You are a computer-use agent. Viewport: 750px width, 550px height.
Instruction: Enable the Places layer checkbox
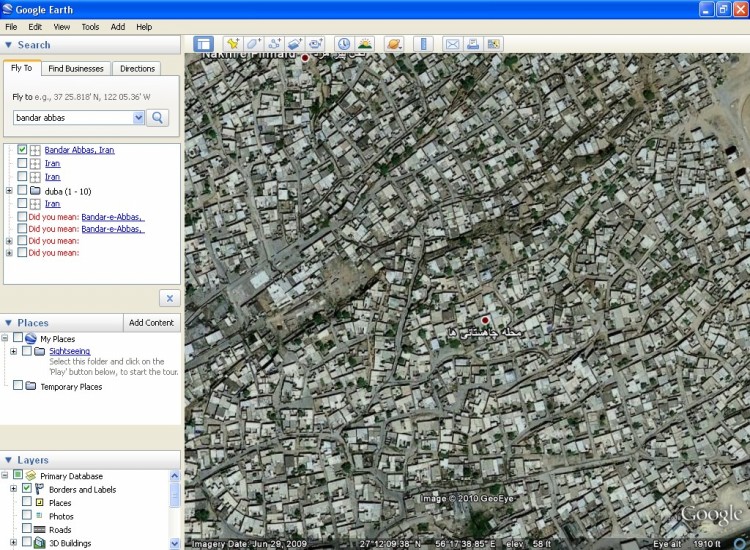tap(27, 502)
